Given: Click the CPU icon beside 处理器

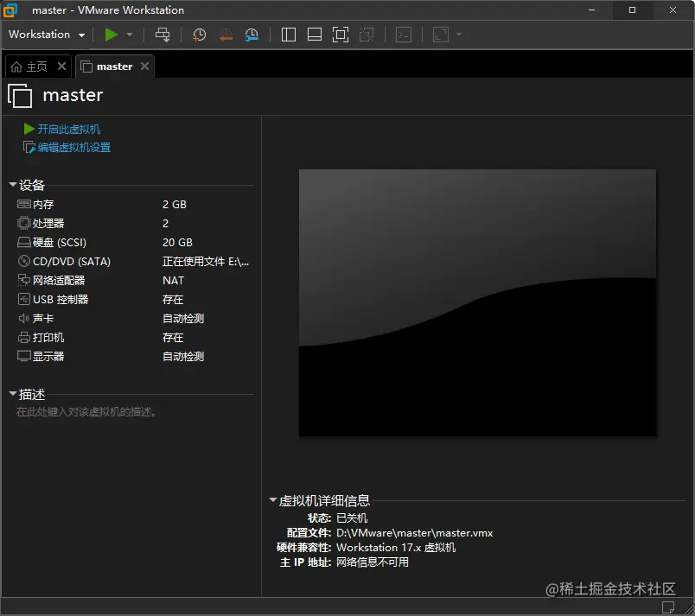Looking at the screenshot, I should 24,223.
